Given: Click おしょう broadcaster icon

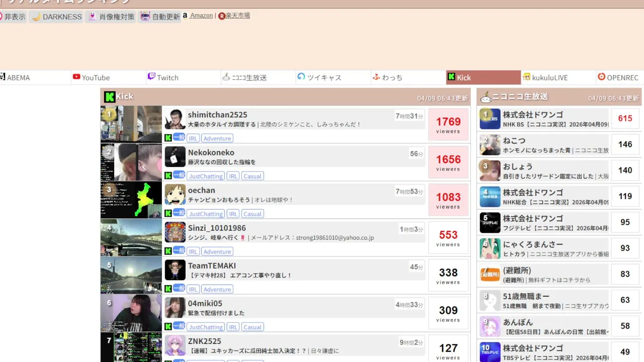Looking at the screenshot, I should tap(490, 171).
